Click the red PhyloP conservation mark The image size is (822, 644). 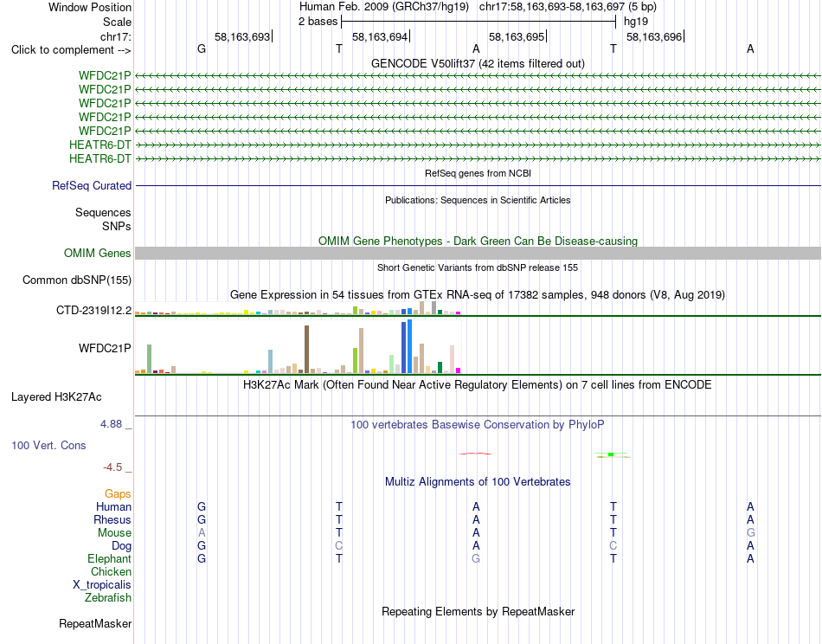pyautogui.click(x=476, y=454)
